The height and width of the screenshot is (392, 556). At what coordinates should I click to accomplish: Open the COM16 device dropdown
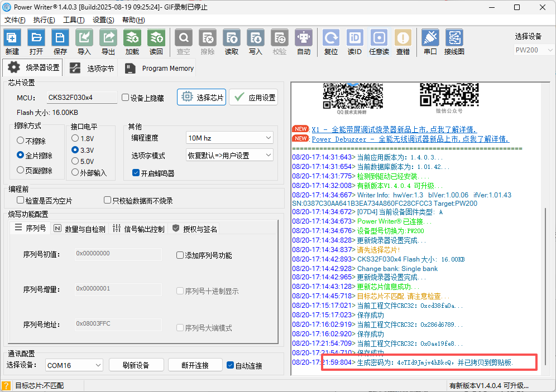(74, 365)
